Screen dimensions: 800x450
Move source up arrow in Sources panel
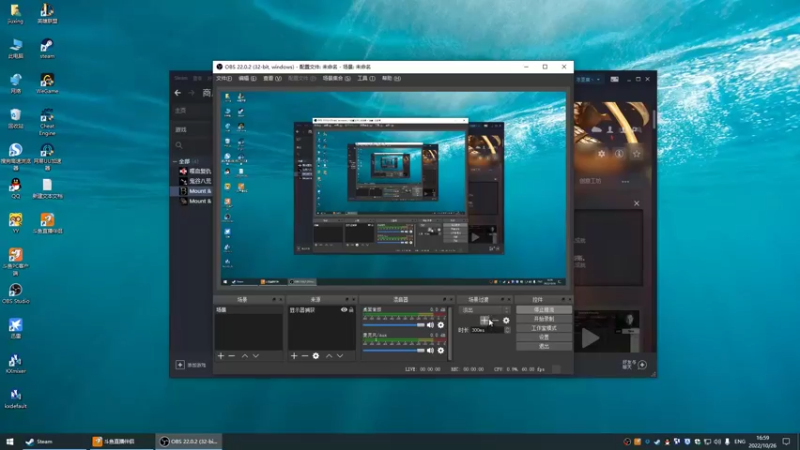pos(329,356)
